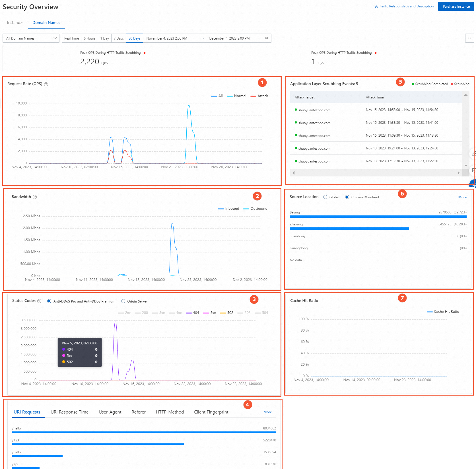The image size is (476, 469).
Task: Click the /123 URI request bar
Action: coord(98,444)
